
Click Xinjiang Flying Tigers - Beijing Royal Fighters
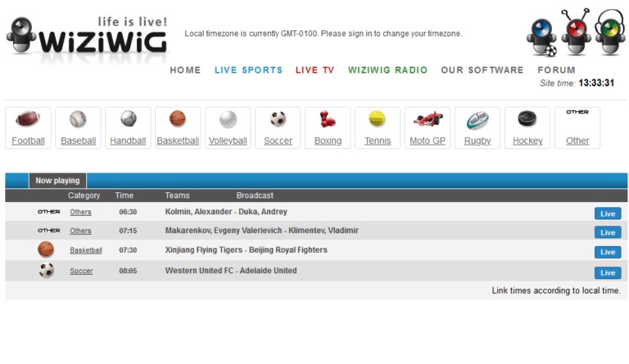point(247,249)
